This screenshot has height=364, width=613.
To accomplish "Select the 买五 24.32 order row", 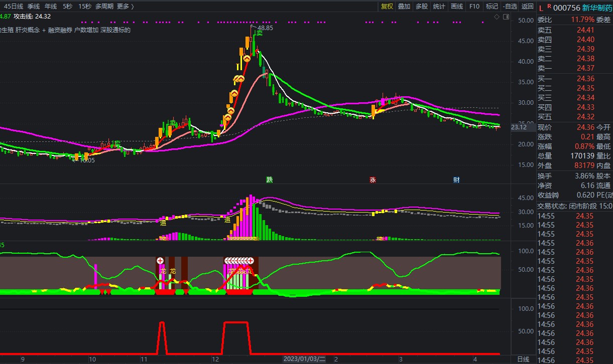I will coord(574,117).
